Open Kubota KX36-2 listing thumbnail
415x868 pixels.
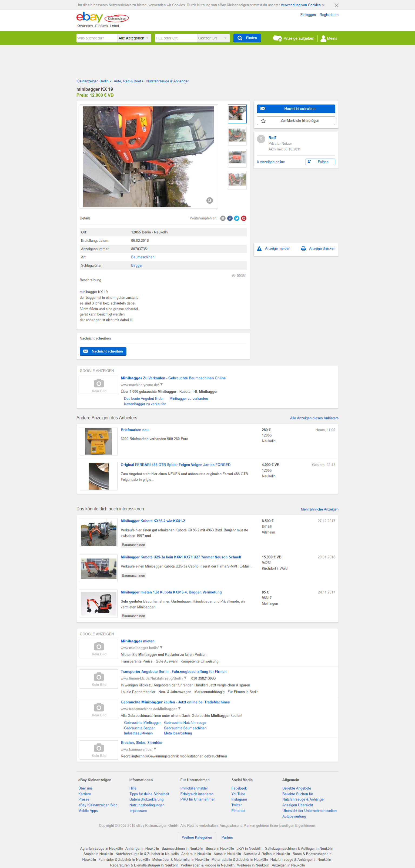click(x=98, y=532)
